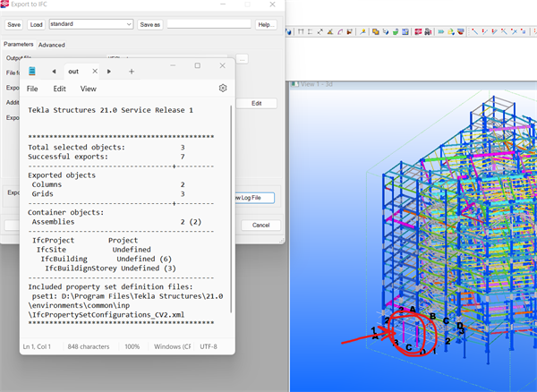
Task: Click the Cancel button in Export dialog
Action: click(260, 225)
